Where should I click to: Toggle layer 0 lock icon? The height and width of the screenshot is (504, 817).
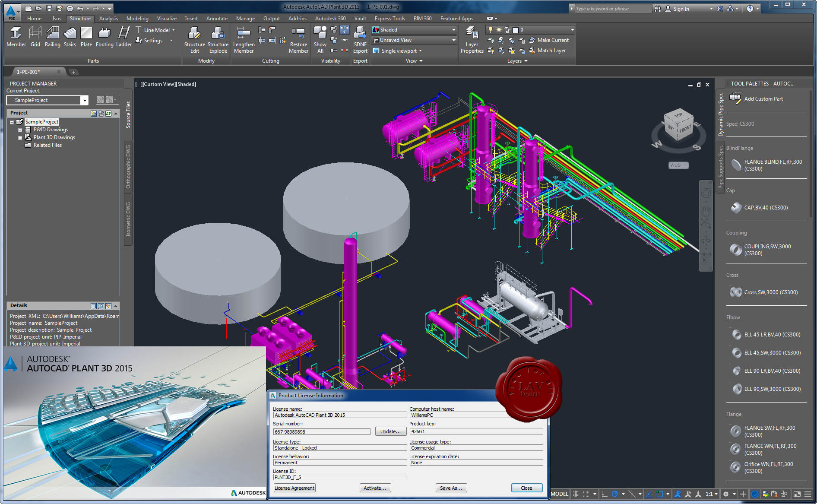point(507,30)
